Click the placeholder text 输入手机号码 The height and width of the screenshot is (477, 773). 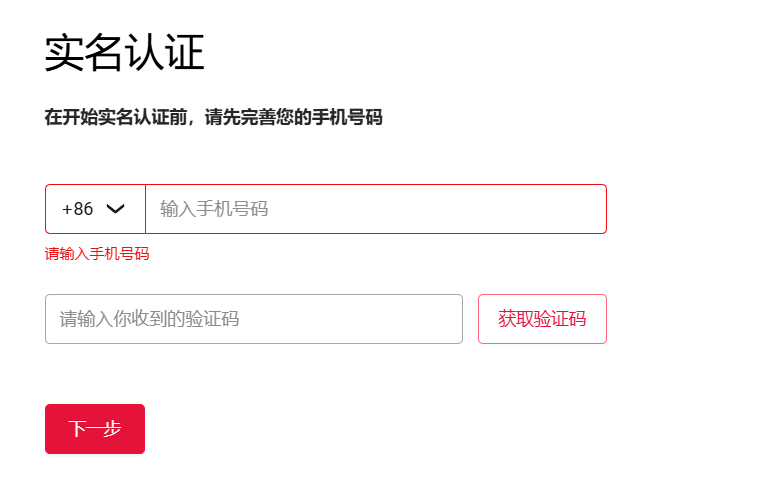click(x=214, y=209)
